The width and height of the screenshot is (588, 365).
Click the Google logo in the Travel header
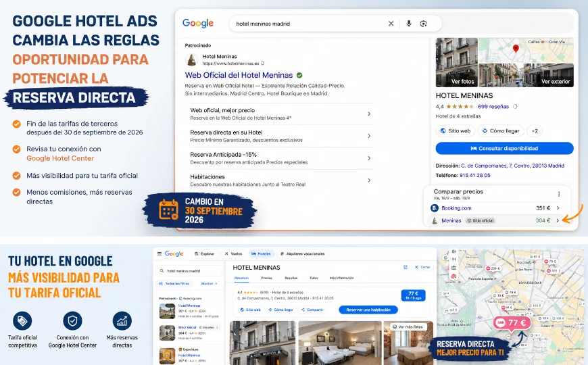click(x=174, y=253)
